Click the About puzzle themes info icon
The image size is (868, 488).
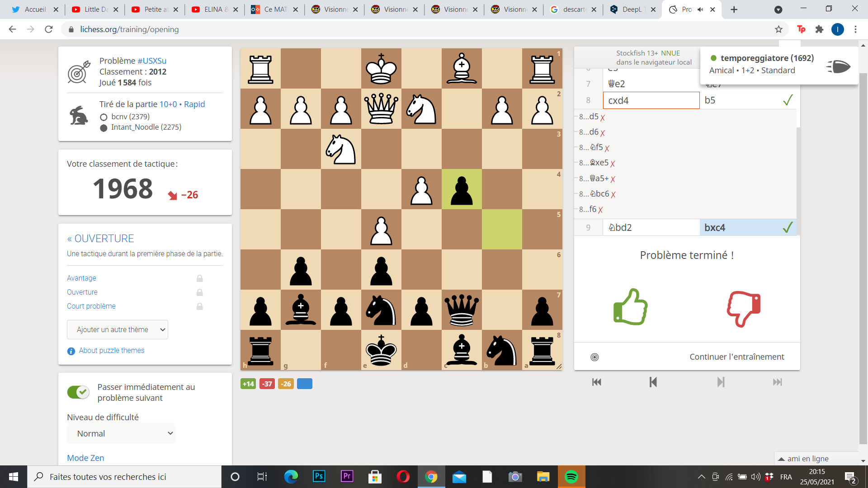(71, 351)
